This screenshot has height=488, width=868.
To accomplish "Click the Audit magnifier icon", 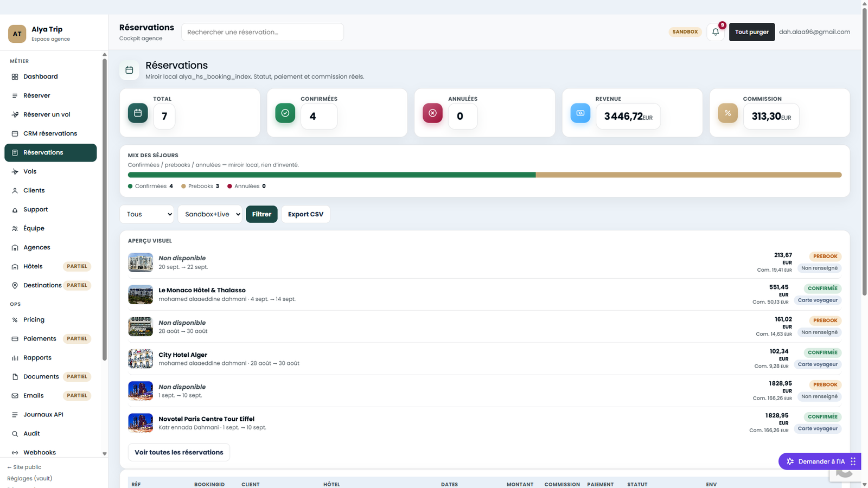I will (15, 434).
